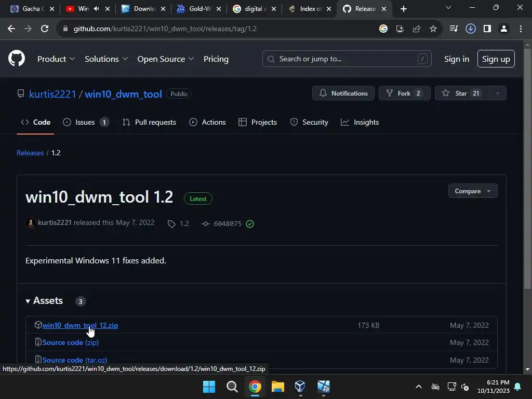Viewport: 532px width, 399px height.
Task: Click the Notifications button
Action: (343, 94)
